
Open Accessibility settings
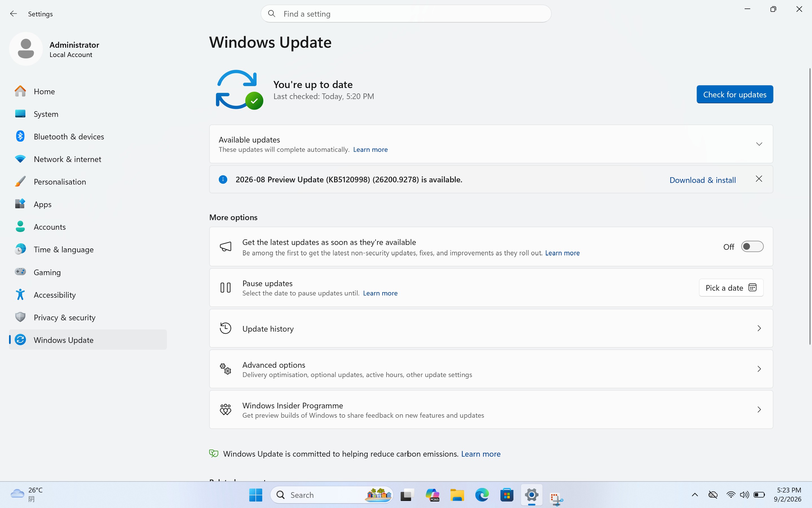(88, 295)
